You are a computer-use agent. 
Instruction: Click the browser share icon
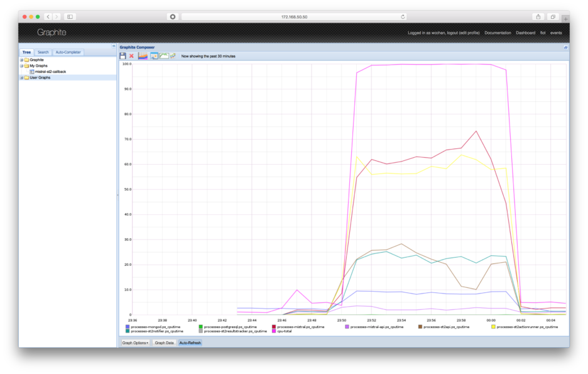point(538,17)
